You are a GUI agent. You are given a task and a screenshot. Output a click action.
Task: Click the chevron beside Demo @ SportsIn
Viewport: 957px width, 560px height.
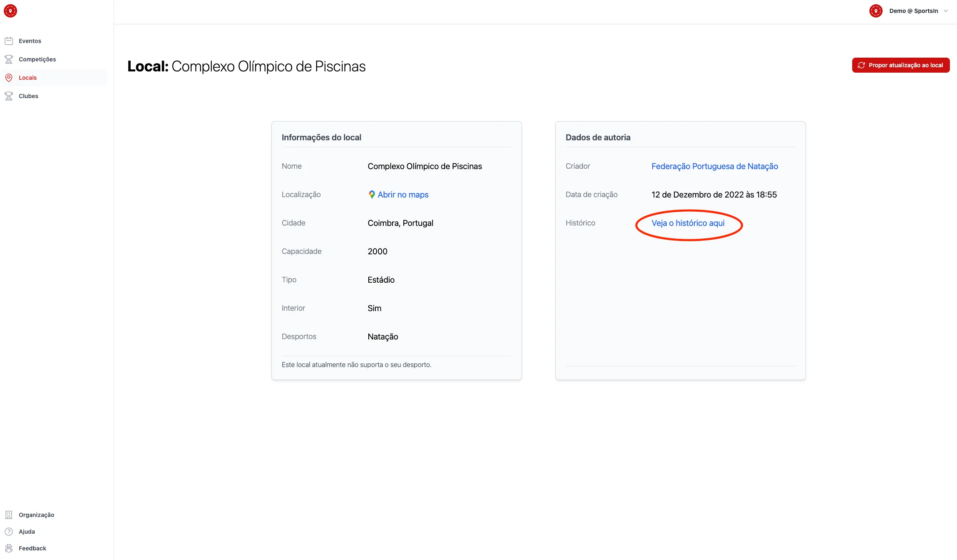(x=946, y=11)
